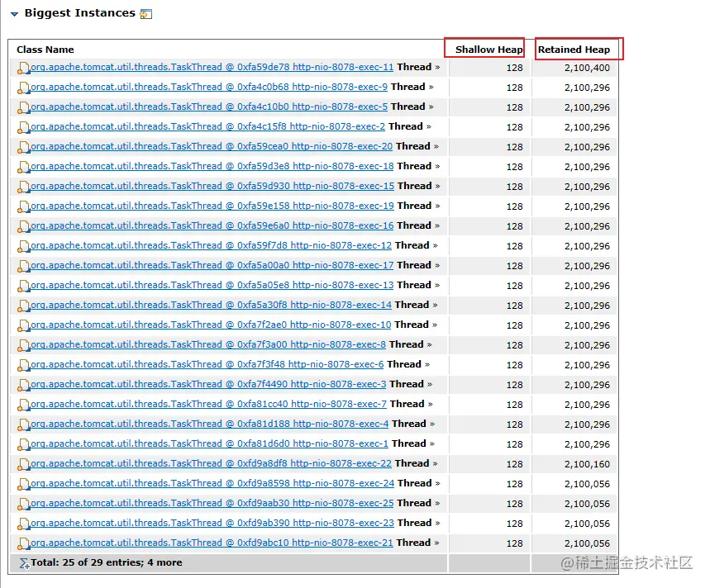Screen dimensions: 710x588
Task: Expand details arrow after exec-18 Thread
Action: click(437, 167)
